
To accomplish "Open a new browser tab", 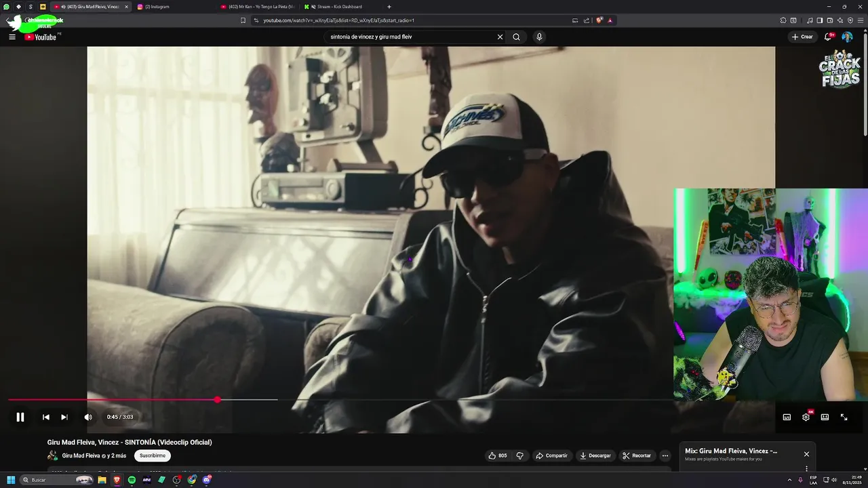I will tap(389, 7).
